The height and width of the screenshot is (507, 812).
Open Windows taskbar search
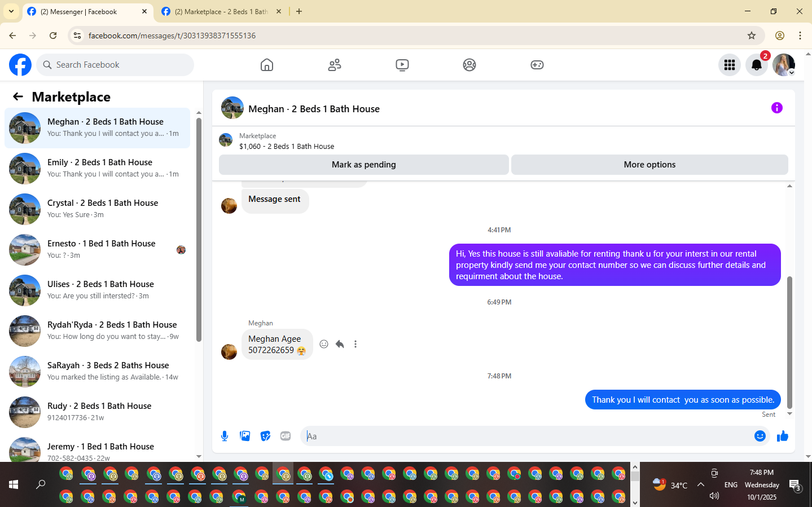click(x=41, y=484)
